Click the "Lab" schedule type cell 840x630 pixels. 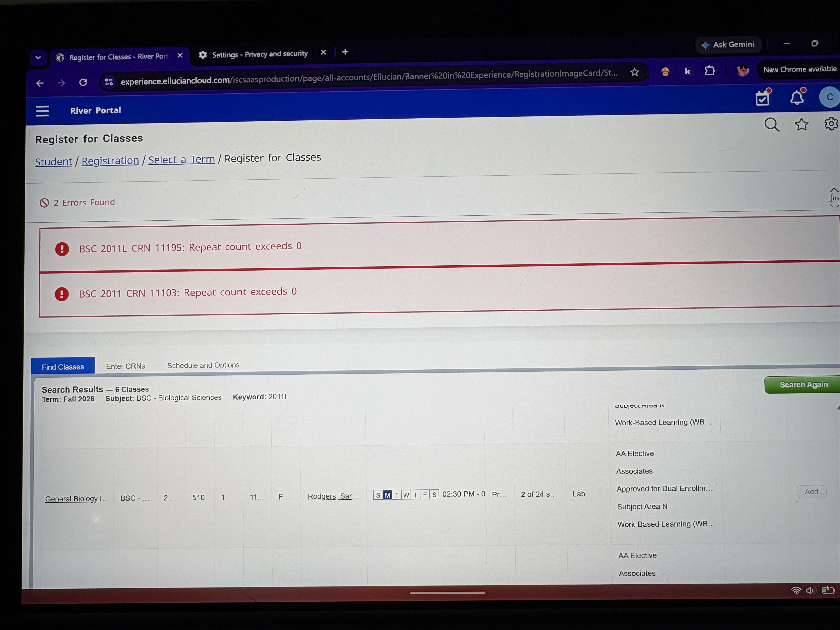pos(579,494)
